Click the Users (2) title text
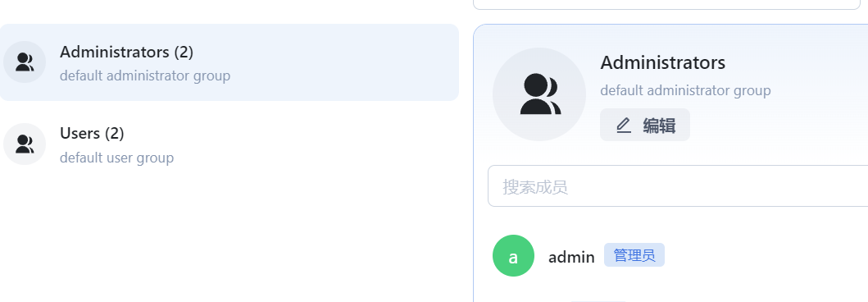The width and height of the screenshot is (868, 302). [x=92, y=134]
